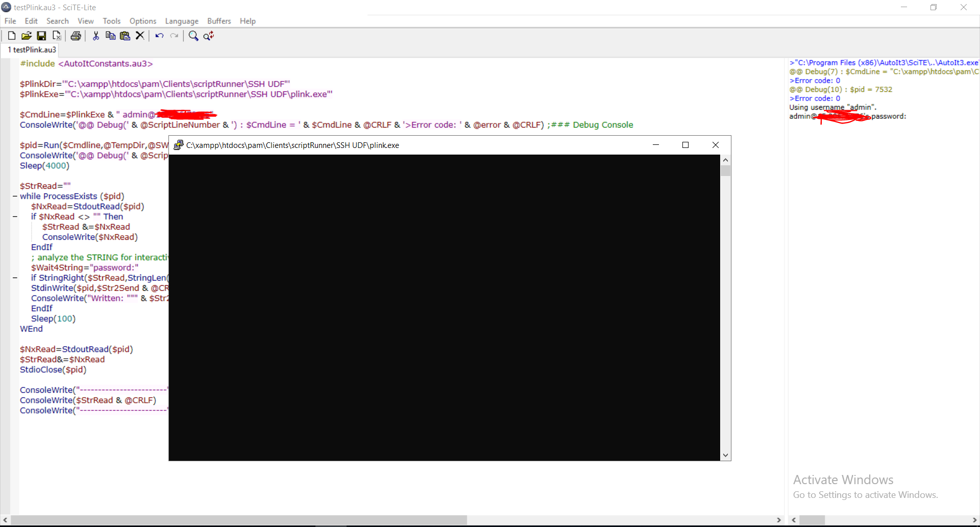Click the Copy toolbar icon

[x=110, y=36]
